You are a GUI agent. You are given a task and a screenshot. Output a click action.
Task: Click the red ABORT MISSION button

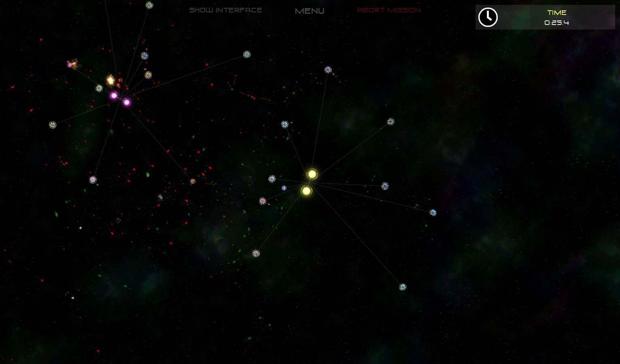click(x=389, y=10)
